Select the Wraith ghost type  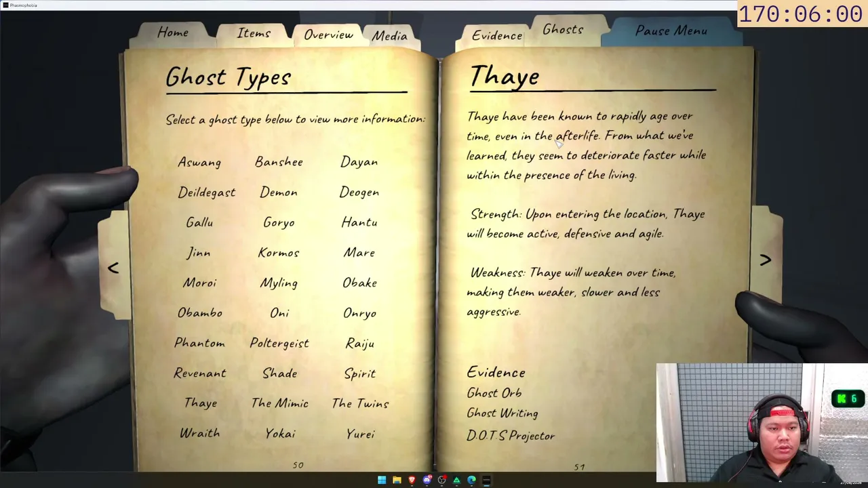click(x=200, y=433)
